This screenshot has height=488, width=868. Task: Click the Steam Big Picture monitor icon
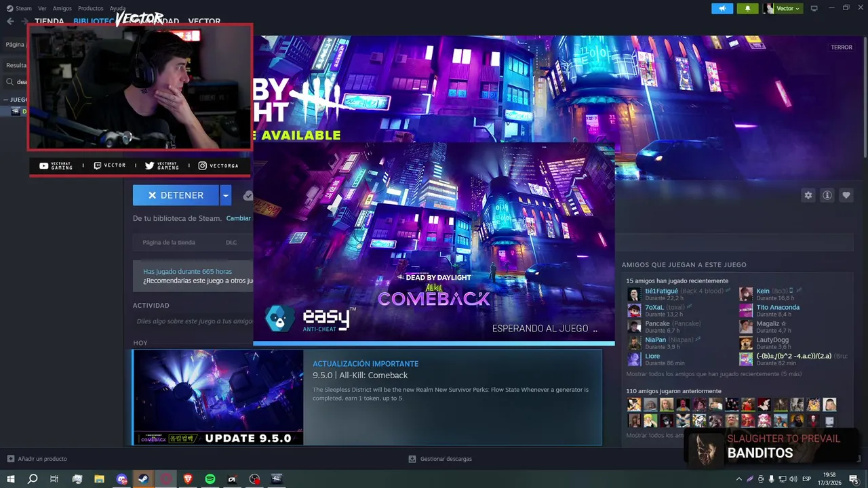(814, 8)
